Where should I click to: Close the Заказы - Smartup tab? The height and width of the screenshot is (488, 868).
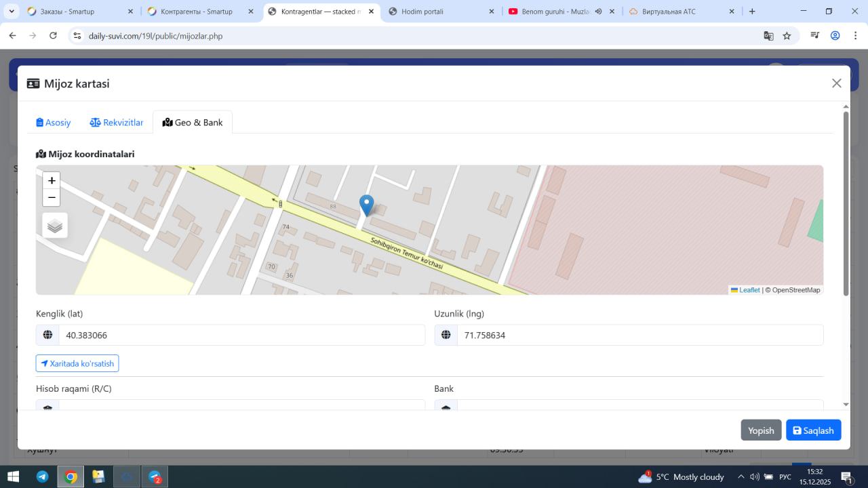[130, 12]
